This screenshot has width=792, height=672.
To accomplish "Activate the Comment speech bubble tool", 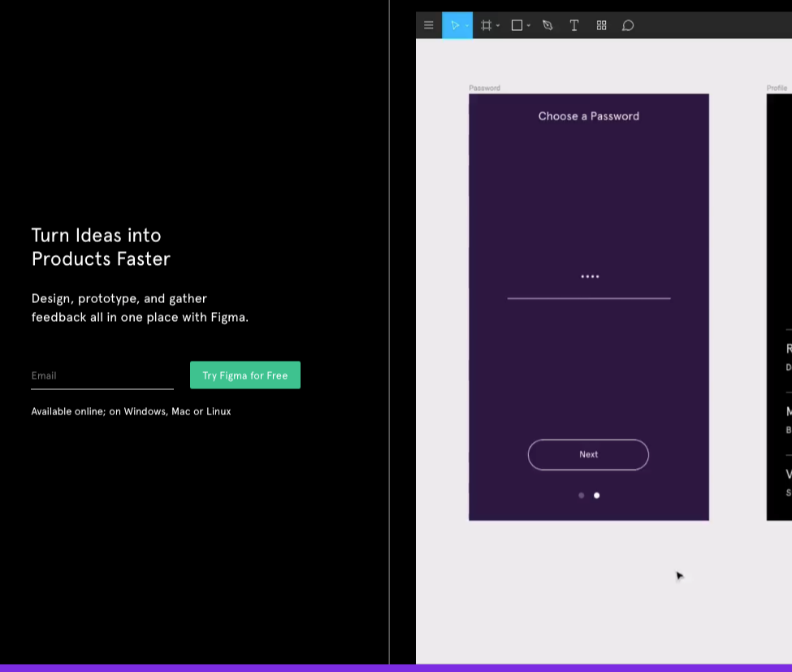I will click(x=628, y=25).
